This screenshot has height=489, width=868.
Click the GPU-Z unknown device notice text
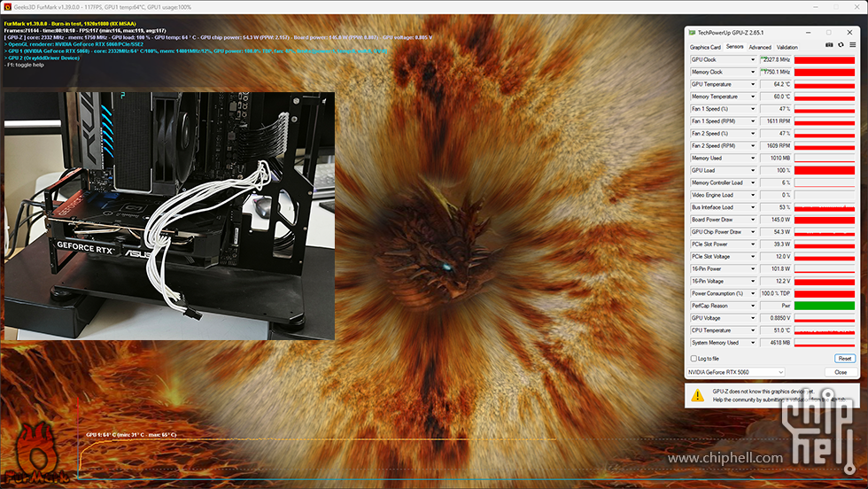point(779,395)
